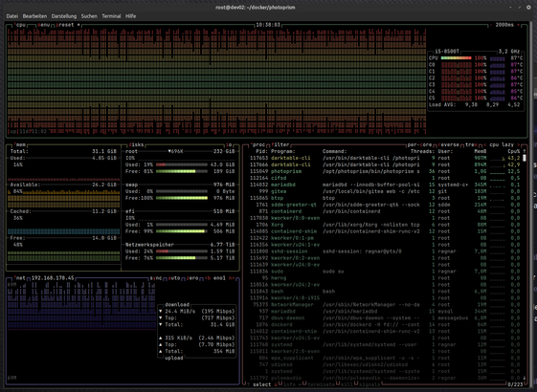Viewport: 537px width, 392px height.
Task: Click the clock showing 10:38:03
Action: 268,25
